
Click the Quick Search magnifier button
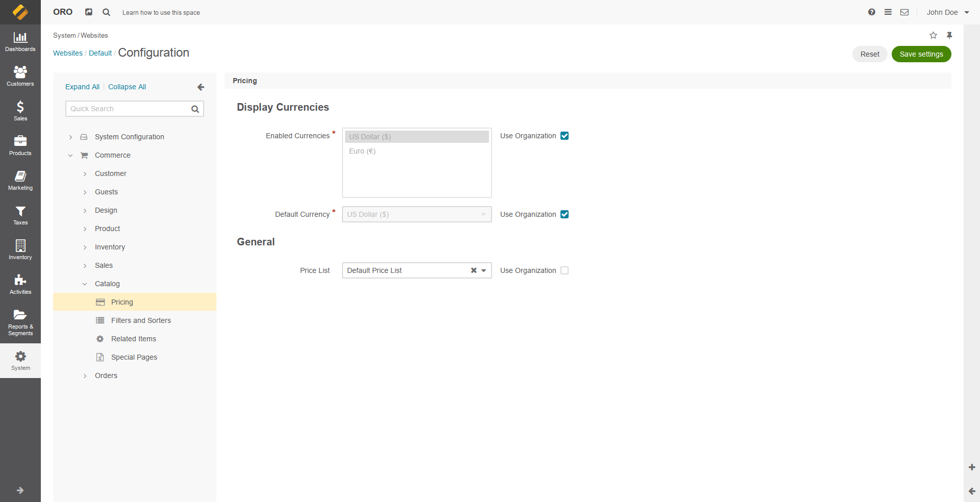[x=195, y=109]
